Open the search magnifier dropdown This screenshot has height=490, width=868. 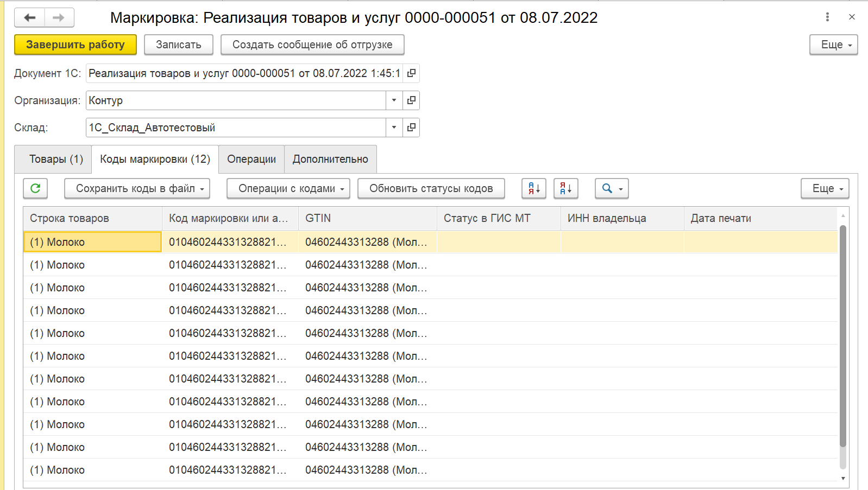[x=612, y=188]
